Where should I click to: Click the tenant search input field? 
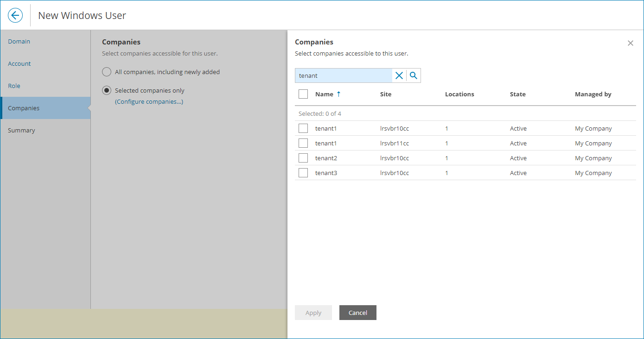click(x=344, y=75)
